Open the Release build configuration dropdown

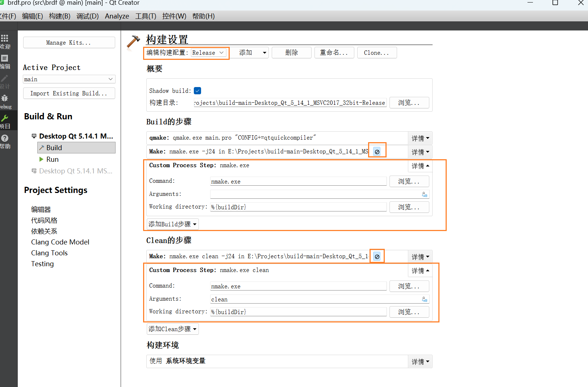click(x=209, y=53)
